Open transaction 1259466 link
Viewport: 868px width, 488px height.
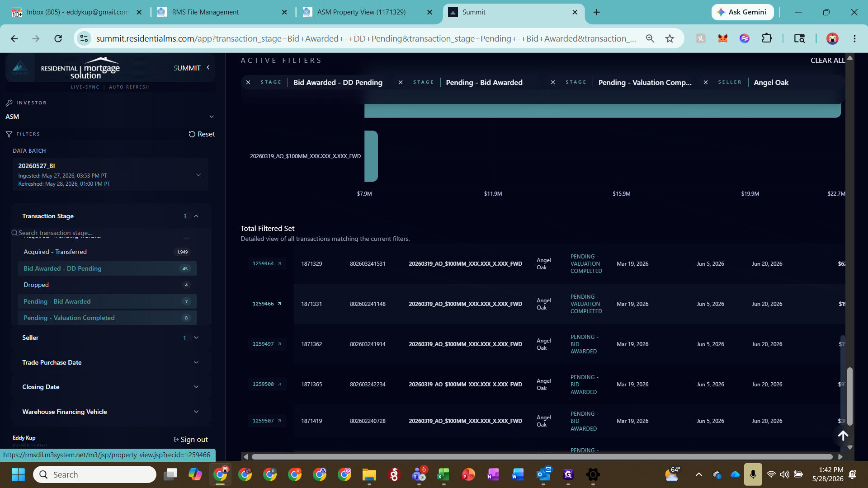pyautogui.click(x=267, y=304)
